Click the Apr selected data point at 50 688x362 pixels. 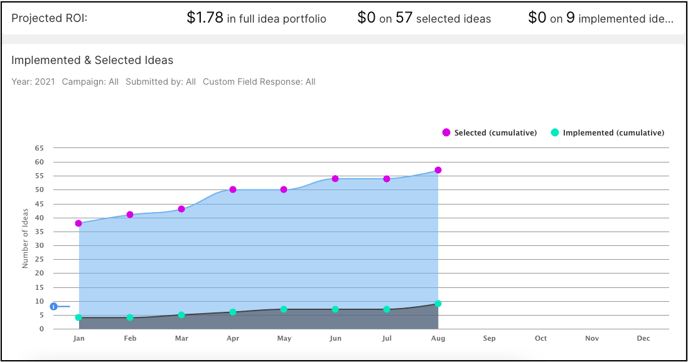(x=233, y=190)
